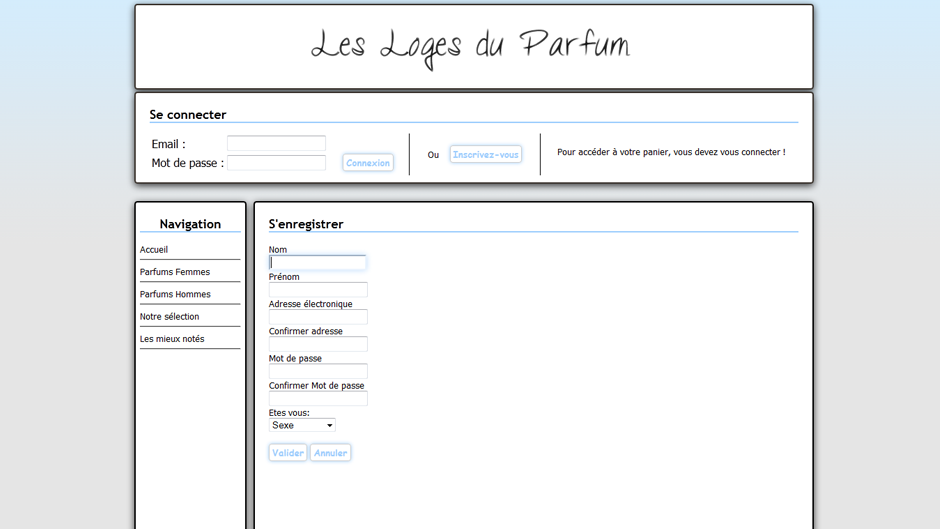
Task: Open the Accueil navigation link
Action: coord(154,250)
